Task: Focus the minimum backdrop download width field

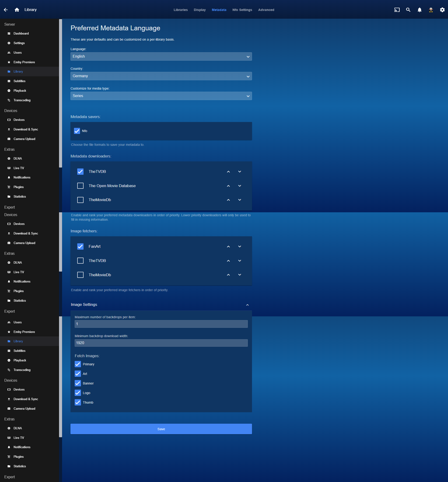Action: pos(161,343)
